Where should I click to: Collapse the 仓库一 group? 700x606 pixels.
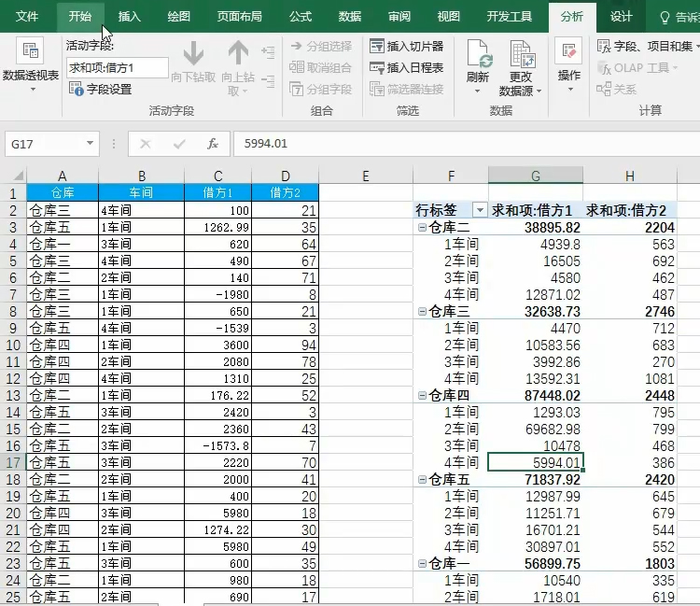[x=422, y=564]
